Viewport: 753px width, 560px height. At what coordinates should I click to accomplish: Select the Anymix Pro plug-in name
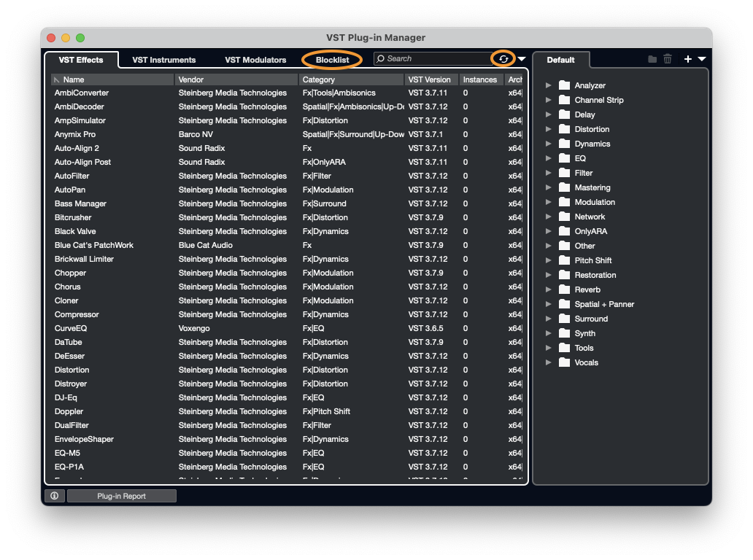(x=75, y=134)
